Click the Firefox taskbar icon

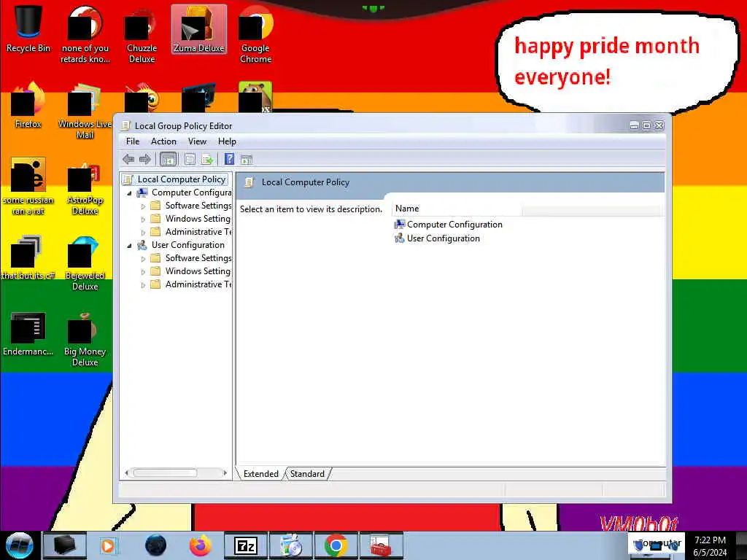[201, 545]
